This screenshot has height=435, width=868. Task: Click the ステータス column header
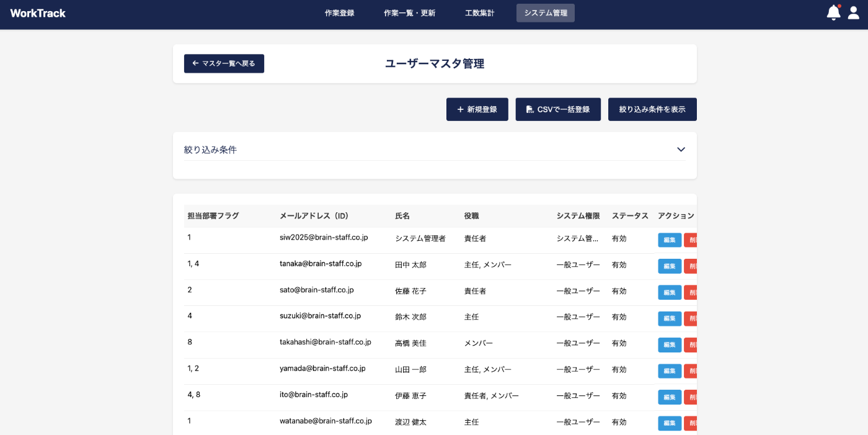pos(630,216)
